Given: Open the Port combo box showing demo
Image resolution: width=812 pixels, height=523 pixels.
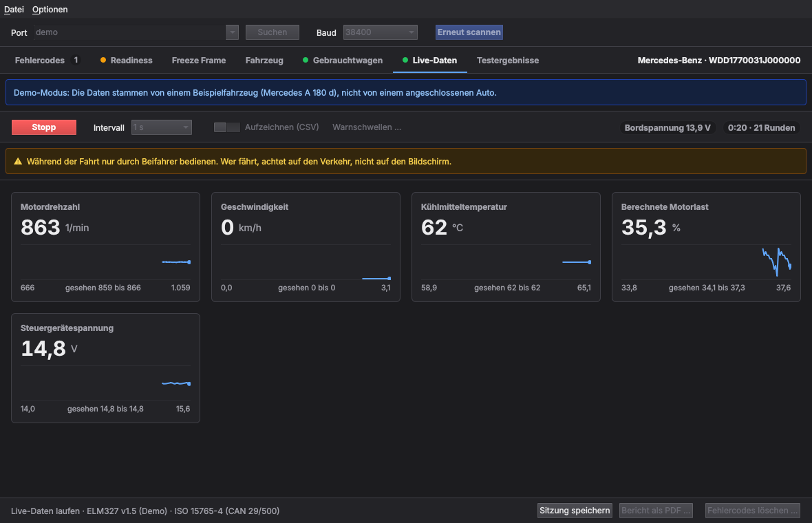Looking at the screenshot, I should (x=136, y=32).
